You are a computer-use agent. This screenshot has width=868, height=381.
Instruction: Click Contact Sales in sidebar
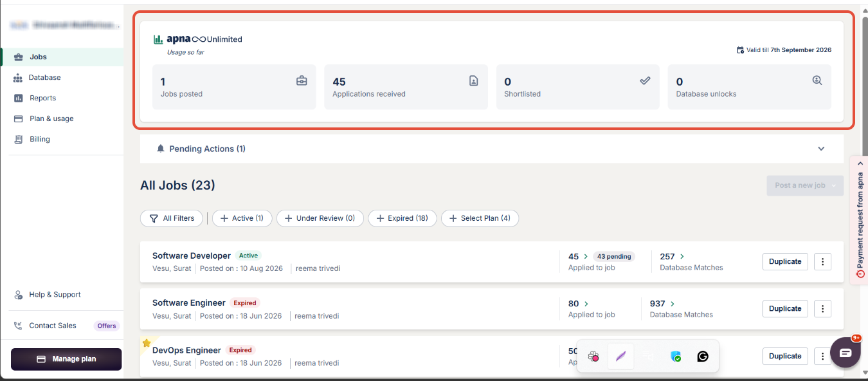point(53,326)
